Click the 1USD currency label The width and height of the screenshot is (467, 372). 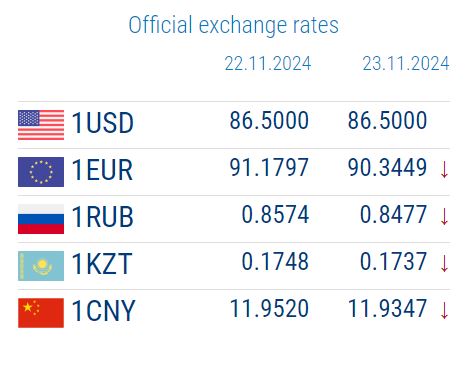click(x=103, y=123)
